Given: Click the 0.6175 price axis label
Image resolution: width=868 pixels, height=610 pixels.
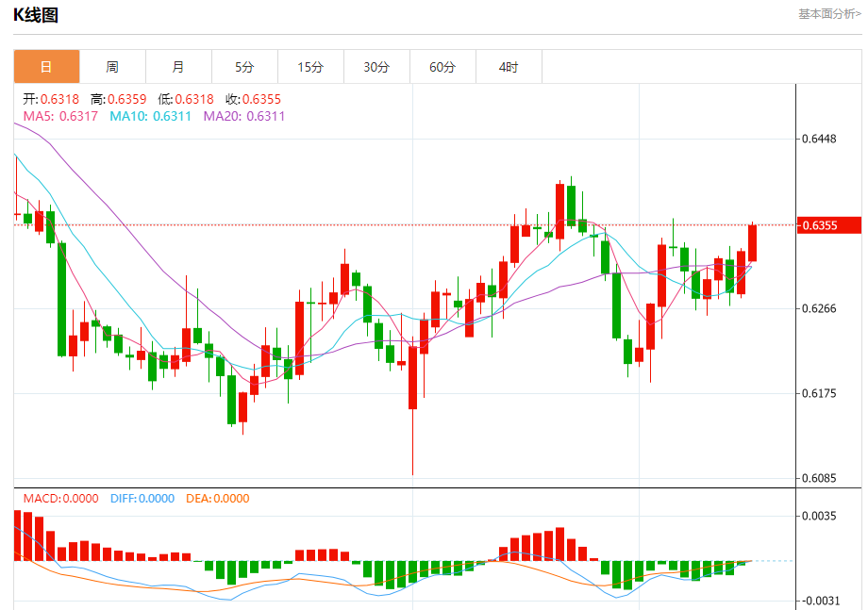Looking at the screenshot, I should tap(819, 393).
